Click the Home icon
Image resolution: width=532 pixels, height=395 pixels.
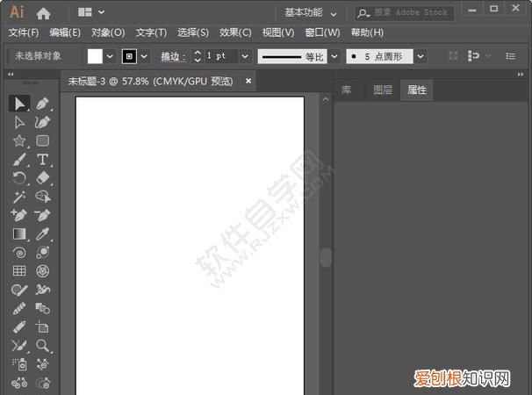pyautogui.click(x=43, y=12)
